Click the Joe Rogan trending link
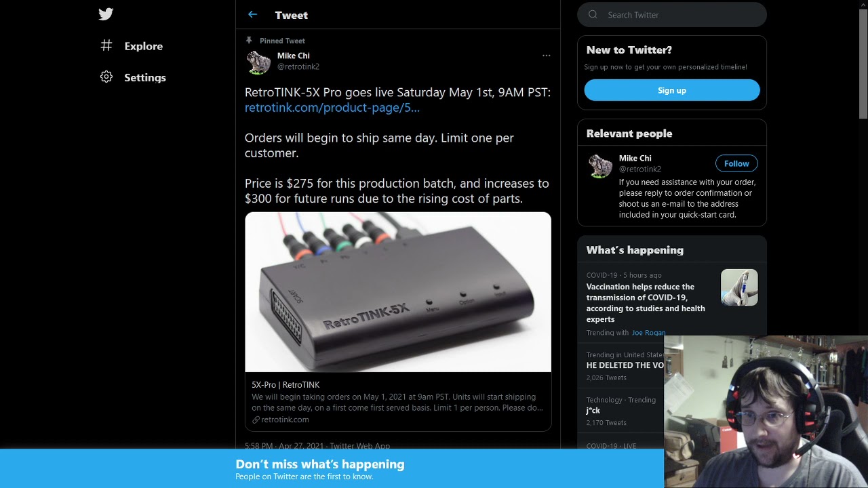Viewport: 868px width, 488px height. (x=648, y=333)
